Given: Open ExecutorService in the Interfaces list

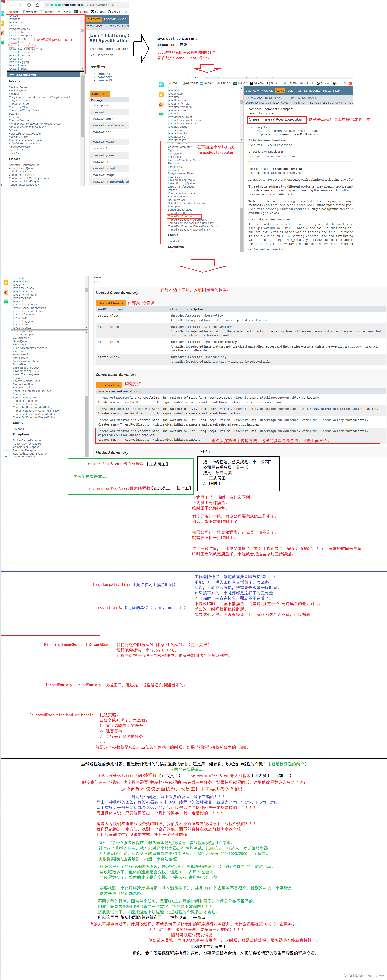Looking at the screenshot, I should pos(19,120).
